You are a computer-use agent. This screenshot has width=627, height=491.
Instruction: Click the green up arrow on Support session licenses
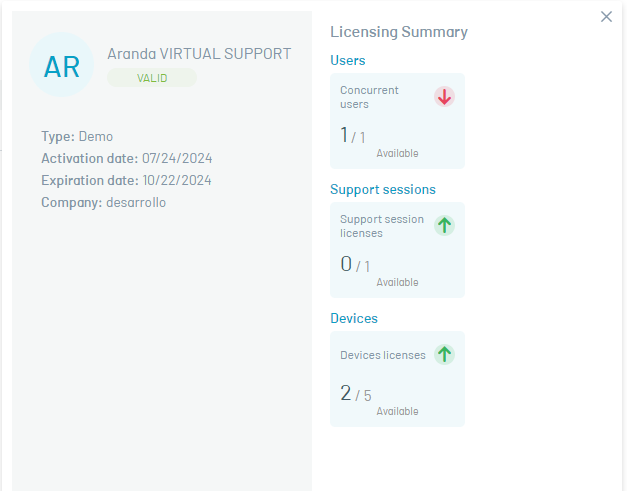tap(444, 226)
